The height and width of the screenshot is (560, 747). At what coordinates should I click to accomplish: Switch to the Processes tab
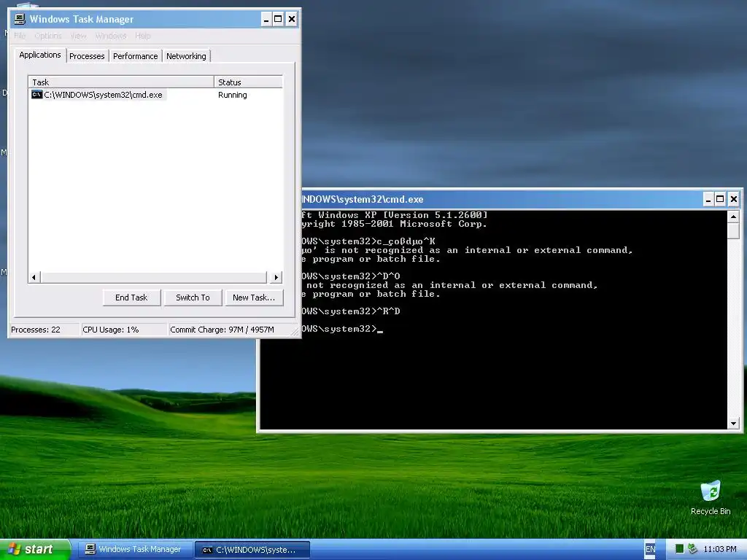(87, 56)
